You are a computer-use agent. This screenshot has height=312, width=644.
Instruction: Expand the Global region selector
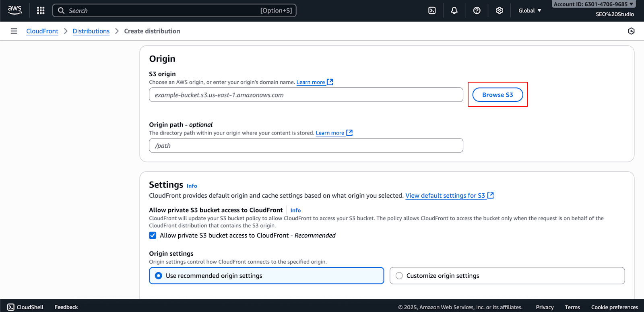click(x=530, y=10)
